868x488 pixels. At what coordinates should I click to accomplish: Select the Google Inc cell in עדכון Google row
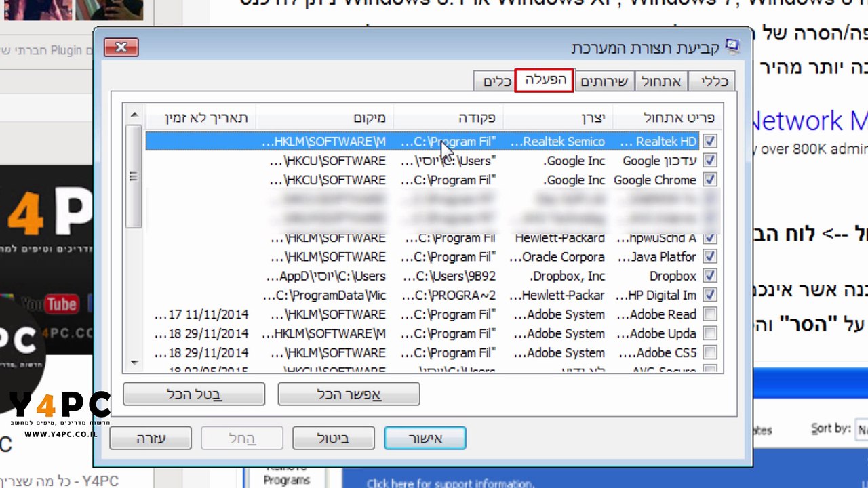[x=574, y=161]
